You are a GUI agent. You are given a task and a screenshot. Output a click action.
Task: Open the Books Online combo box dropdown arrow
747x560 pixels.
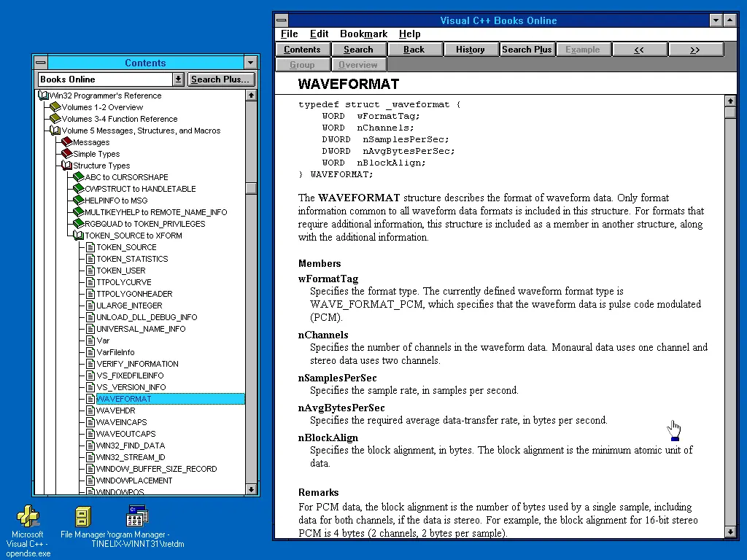[x=178, y=79]
